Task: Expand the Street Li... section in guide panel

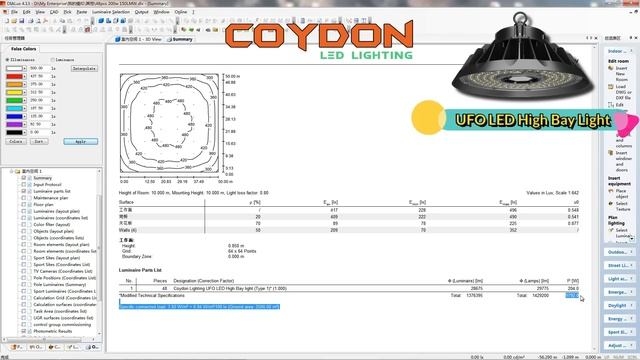Action: pyautogui.click(x=619, y=266)
